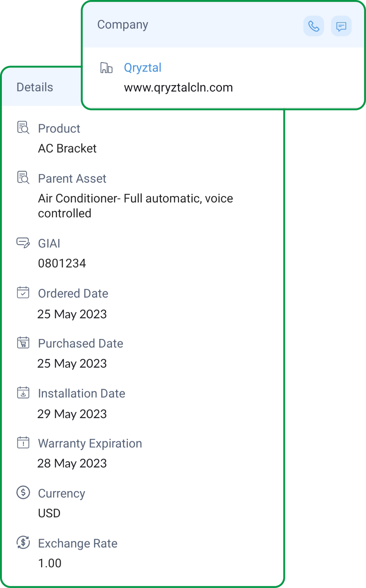Click the Ordered Date calendar icon

click(23, 292)
